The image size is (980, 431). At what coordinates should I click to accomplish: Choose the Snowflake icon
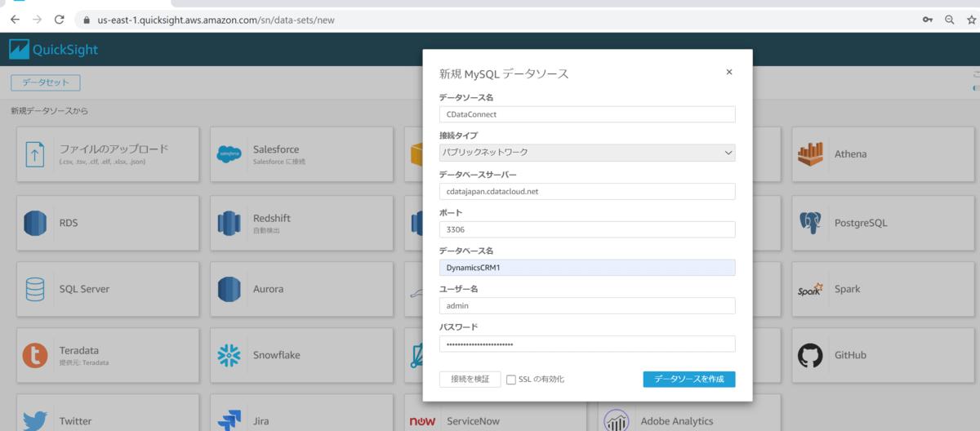pyautogui.click(x=229, y=355)
